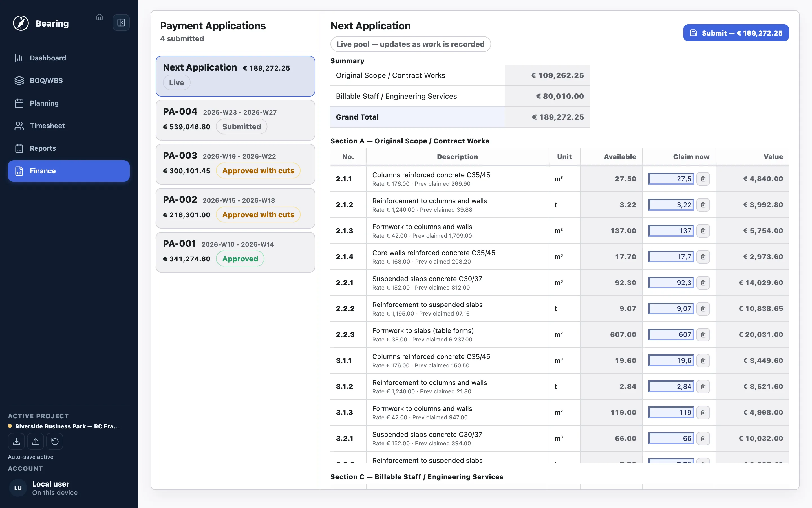
Task: Open BOQ/WBS section
Action: (x=69, y=80)
